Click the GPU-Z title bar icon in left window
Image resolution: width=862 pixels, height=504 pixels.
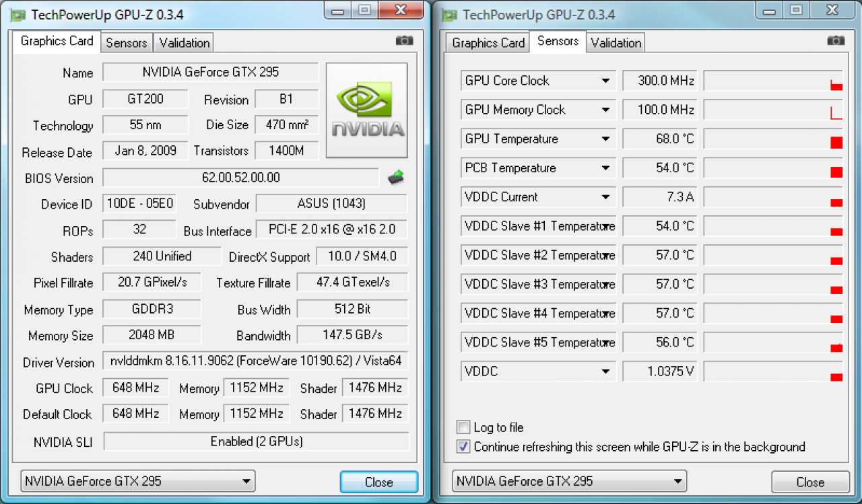[x=18, y=15]
